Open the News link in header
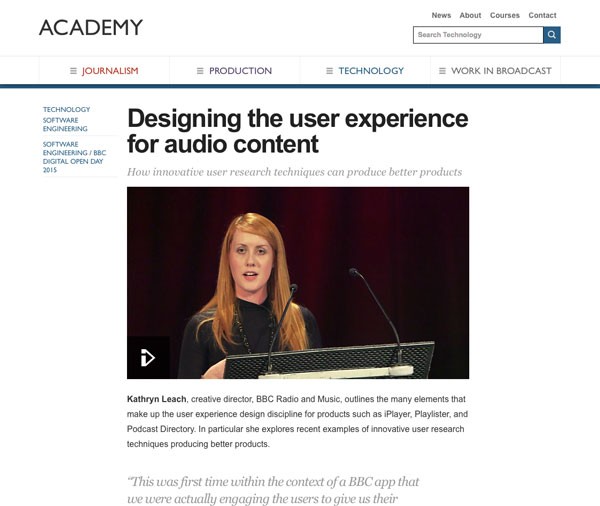The image size is (600, 506). (441, 15)
